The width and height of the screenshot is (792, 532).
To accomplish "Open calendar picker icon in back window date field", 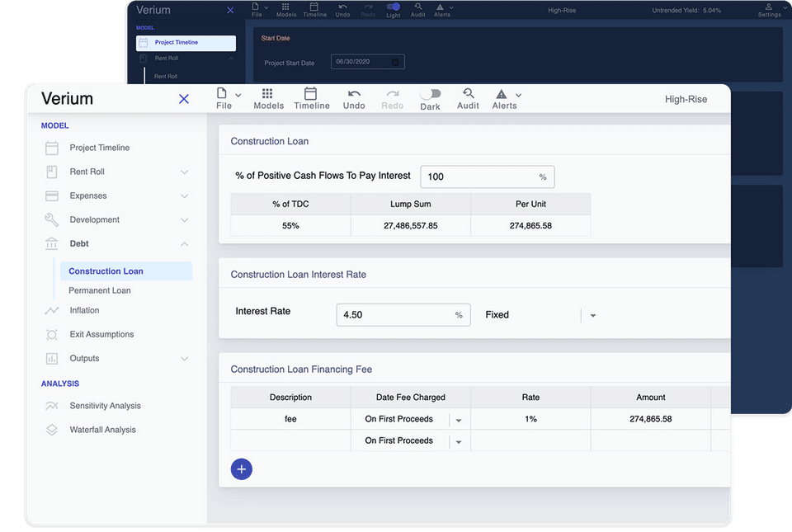I will coord(395,62).
